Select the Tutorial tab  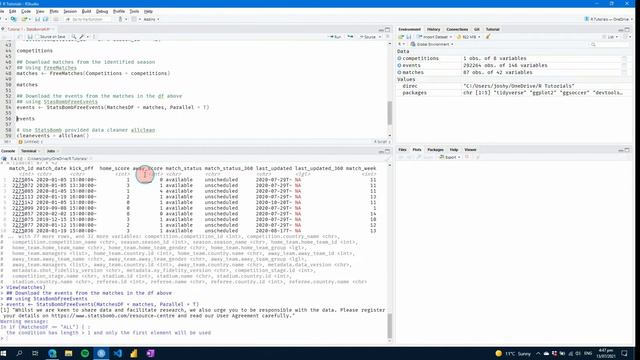[x=493, y=29]
